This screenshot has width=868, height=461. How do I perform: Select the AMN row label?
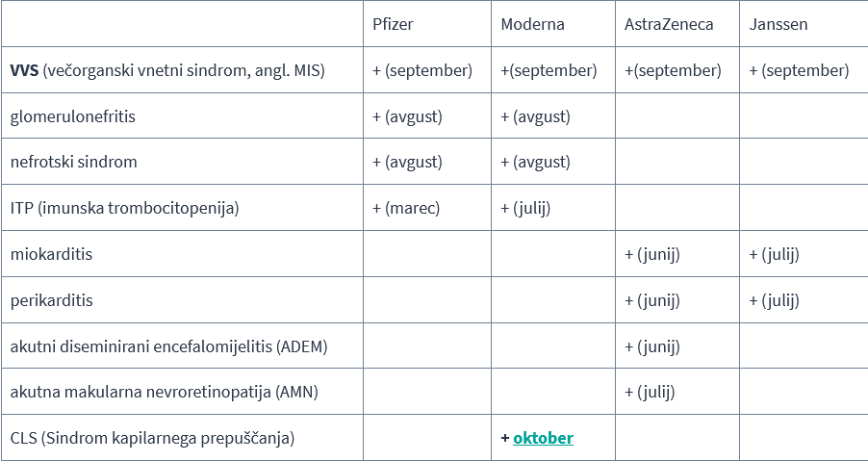164,392
